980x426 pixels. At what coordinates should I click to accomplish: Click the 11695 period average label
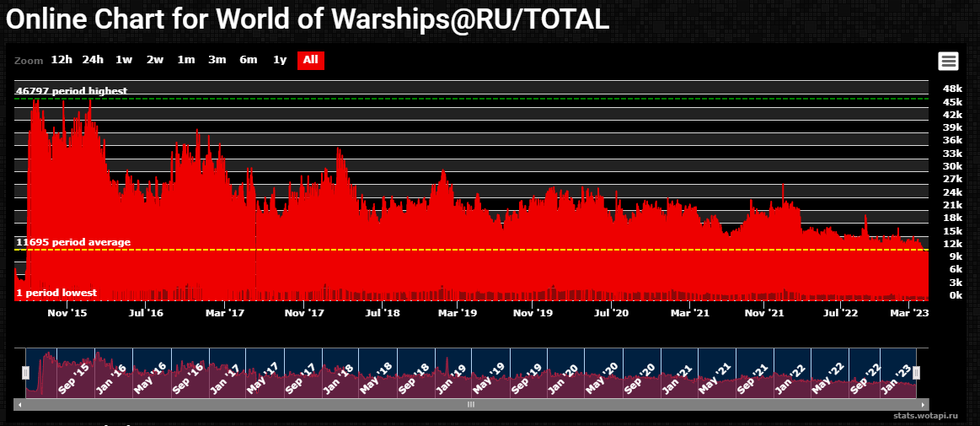73,243
